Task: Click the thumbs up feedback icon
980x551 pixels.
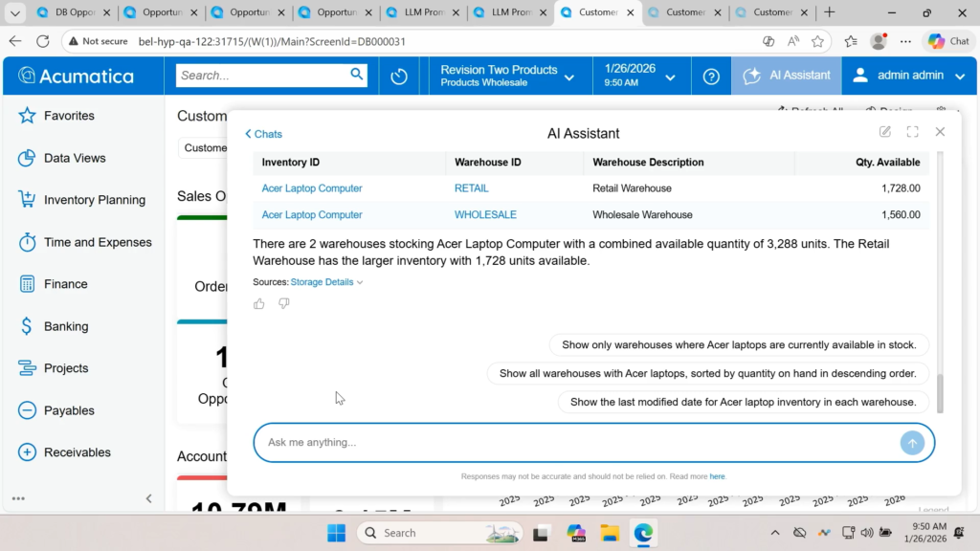Action: [x=259, y=304]
